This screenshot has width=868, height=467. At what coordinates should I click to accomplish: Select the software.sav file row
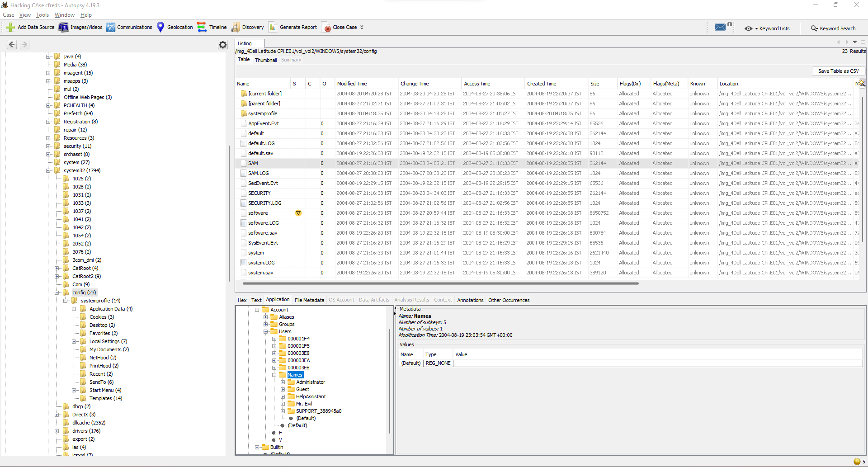547,233
